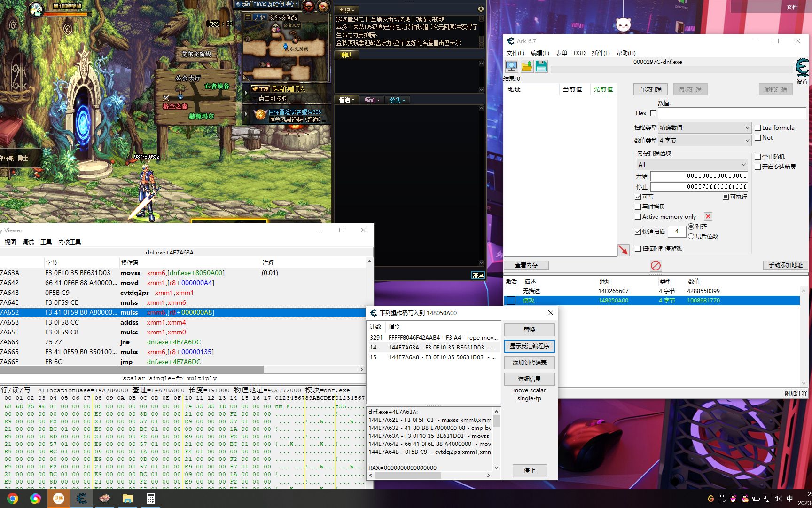Viewport: 812px width, 508px height.
Task: Check the Active memory only option
Action: [x=638, y=217]
